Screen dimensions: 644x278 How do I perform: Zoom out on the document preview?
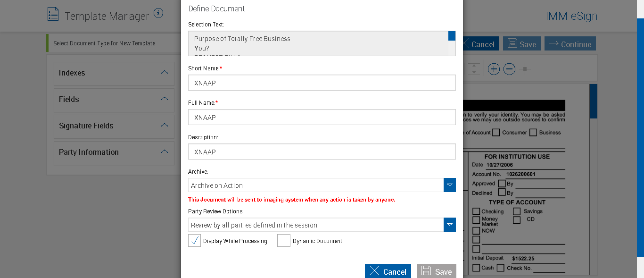[x=509, y=69]
